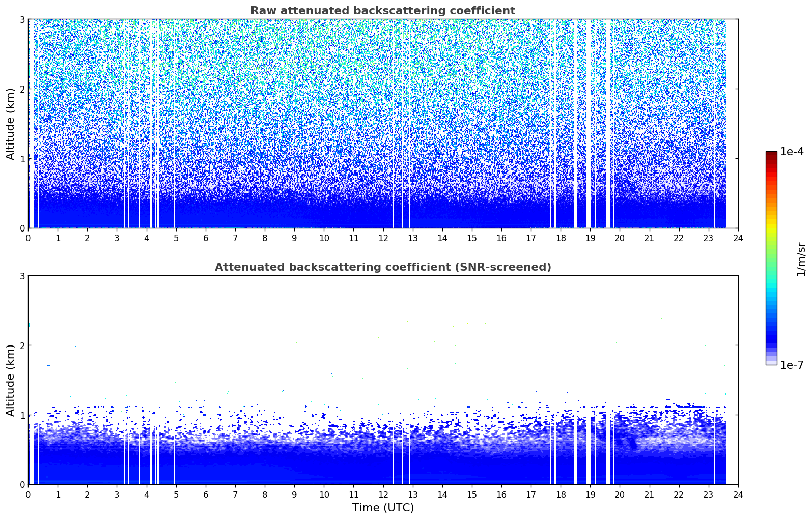Click the '1e-4' colorbar maximum label
The width and height of the screenshot is (812, 519).
(x=792, y=152)
